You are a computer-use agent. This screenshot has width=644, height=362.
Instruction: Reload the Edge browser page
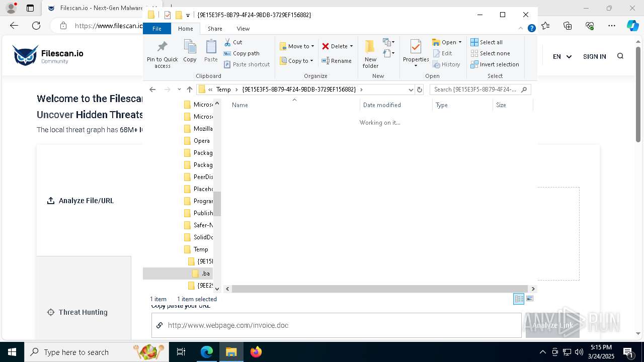[36, 26]
